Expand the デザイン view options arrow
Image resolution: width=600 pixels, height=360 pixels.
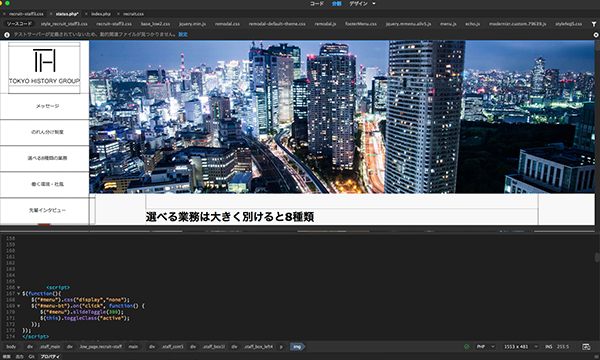point(374,4)
